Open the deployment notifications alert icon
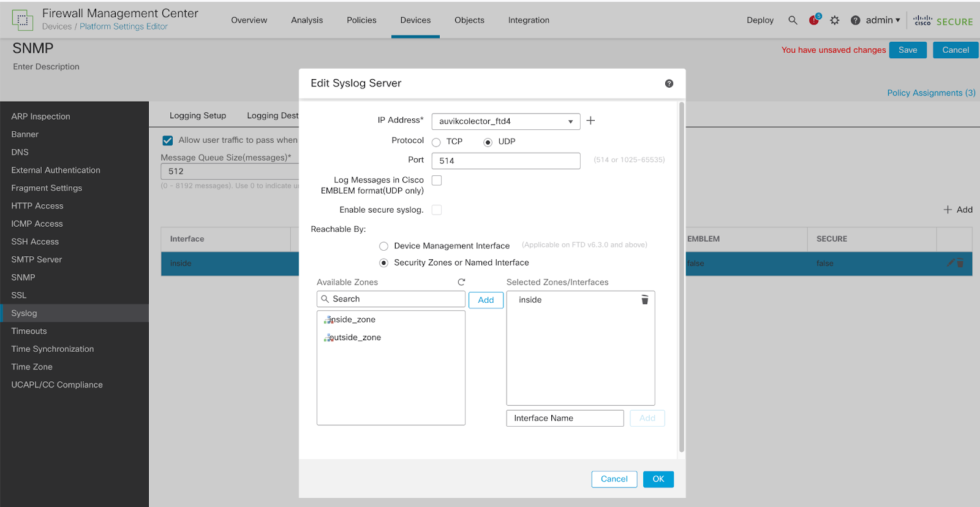Screen dimensions: 980x507 pyautogui.click(x=814, y=20)
